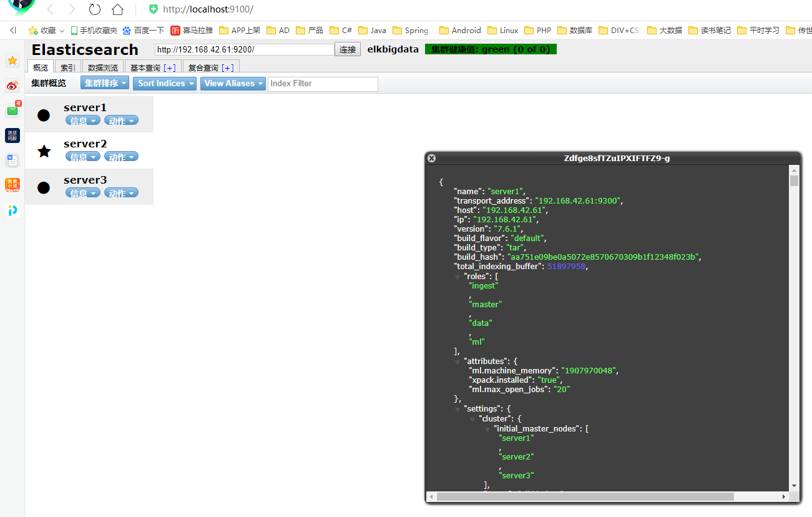The height and width of the screenshot is (517, 812).
Task: Switch to the 索引 tab
Action: pos(68,67)
